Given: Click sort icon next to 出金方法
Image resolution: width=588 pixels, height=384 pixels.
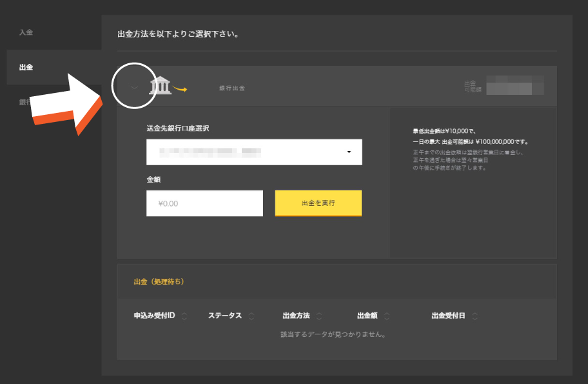Looking at the screenshot, I should tap(319, 316).
